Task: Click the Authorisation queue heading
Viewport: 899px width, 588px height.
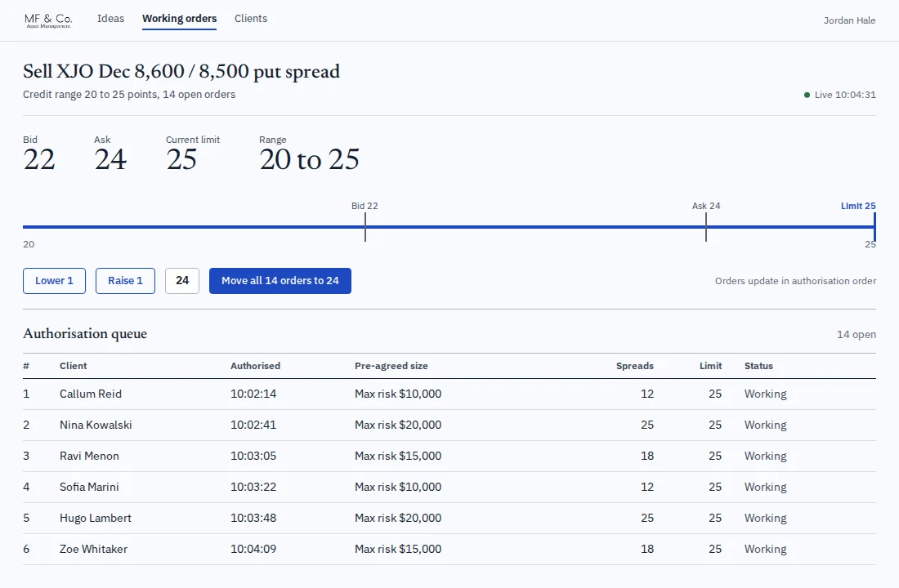Action: (85, 334)
